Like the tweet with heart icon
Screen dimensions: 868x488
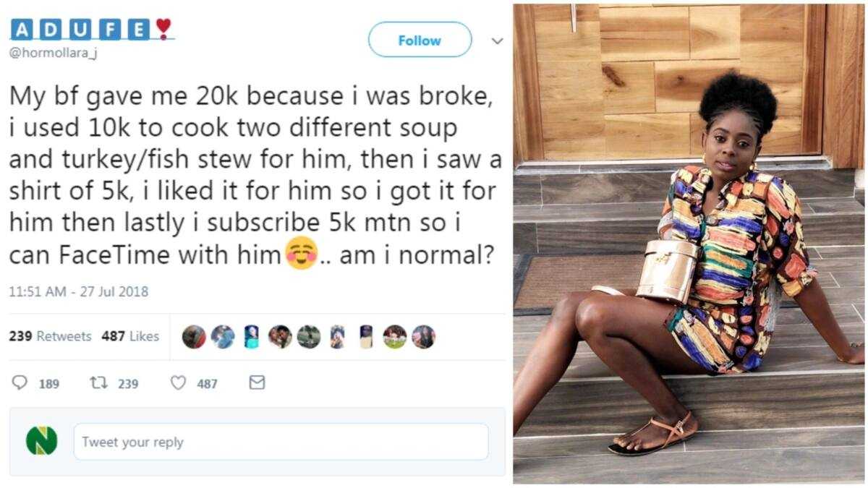[x=178, y=383]
